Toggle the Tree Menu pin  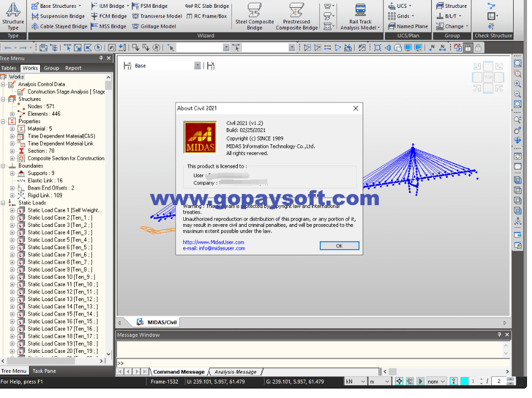101,58
